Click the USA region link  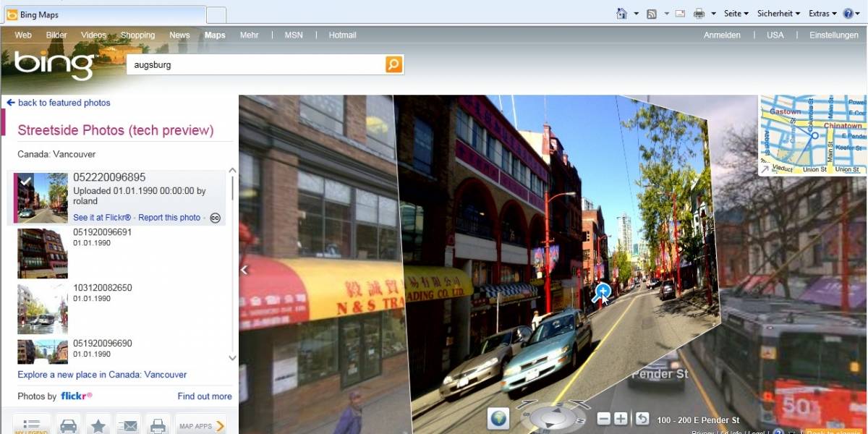[775, 35]
